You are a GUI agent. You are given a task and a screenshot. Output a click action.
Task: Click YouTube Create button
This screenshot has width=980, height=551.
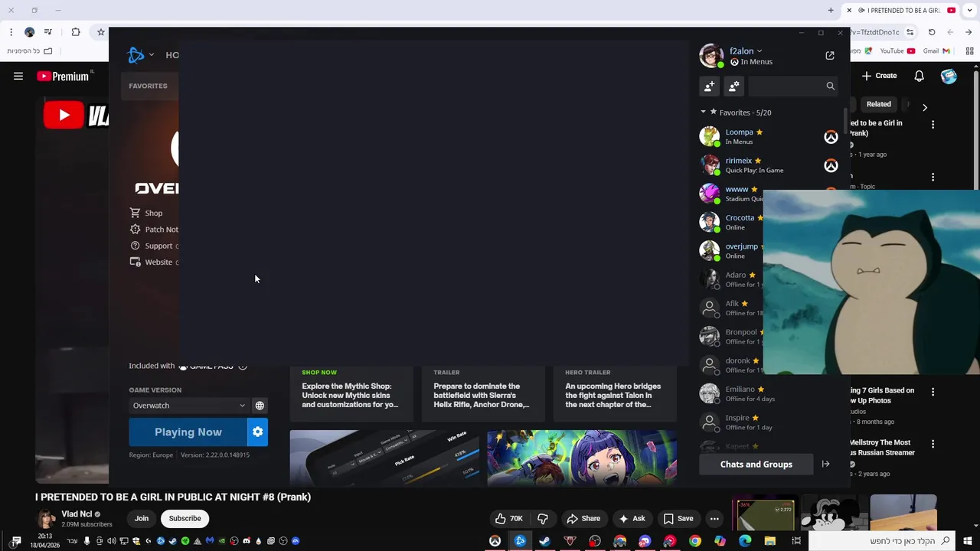[879, 76]
